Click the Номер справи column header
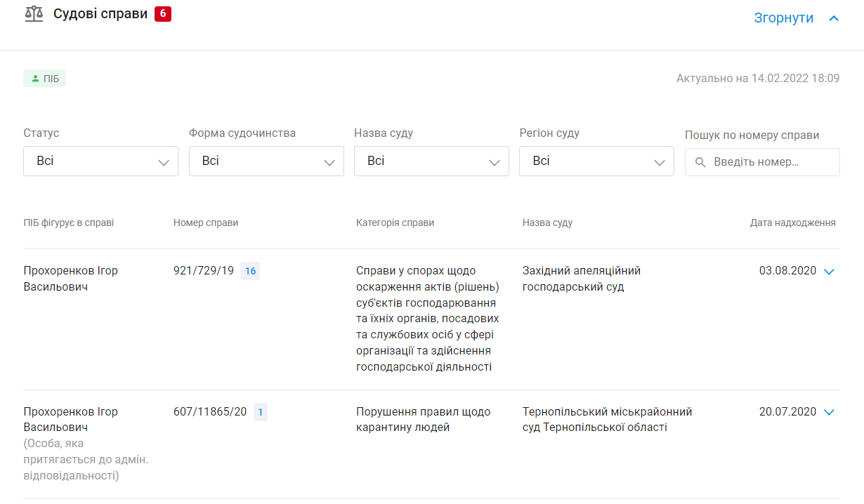 click(x=206, y=223)
